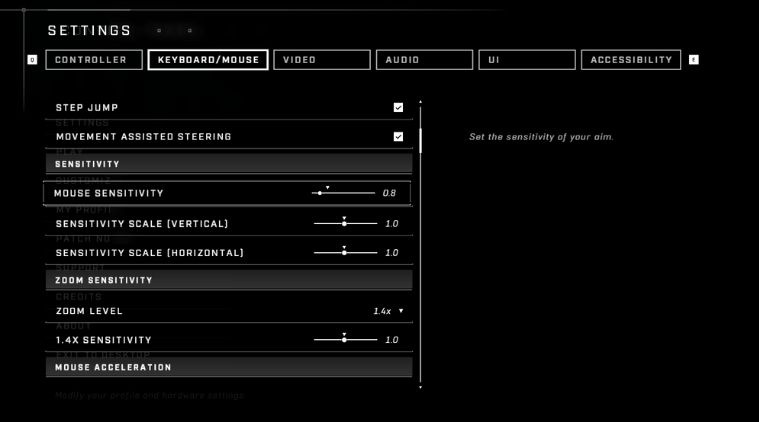Click the Q key previous-tab icon

click(32, 60)
